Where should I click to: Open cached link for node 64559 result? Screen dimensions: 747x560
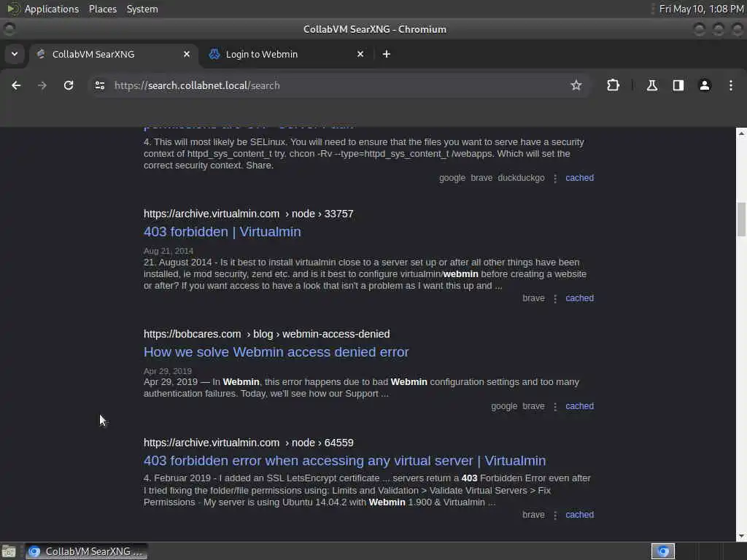point(579,515)
